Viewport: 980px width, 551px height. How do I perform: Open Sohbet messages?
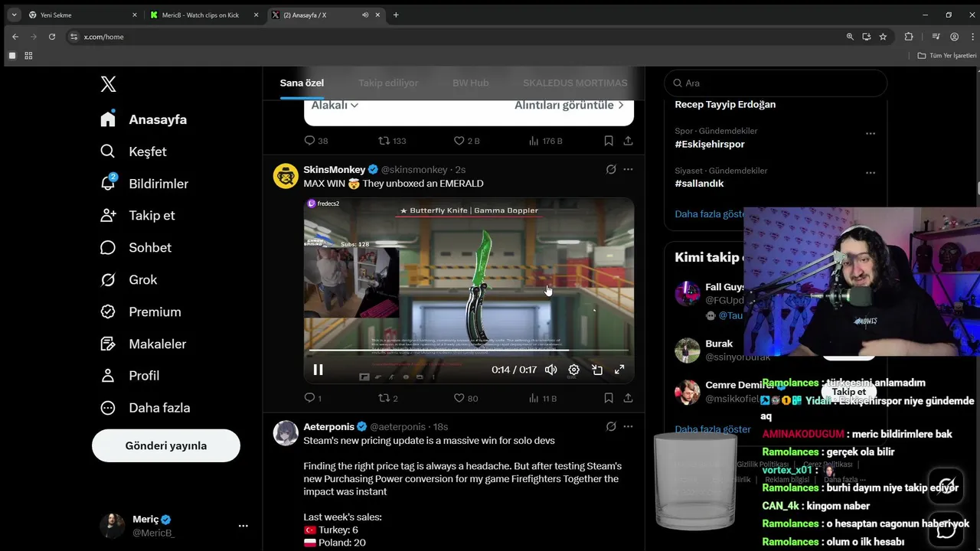point(136,247)
